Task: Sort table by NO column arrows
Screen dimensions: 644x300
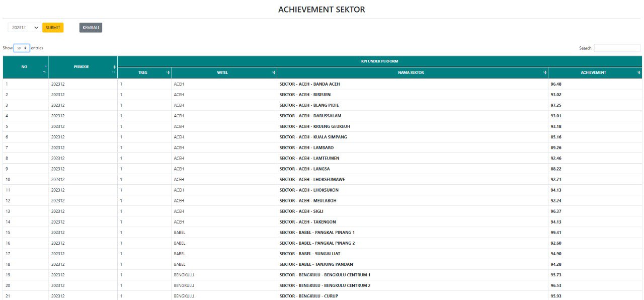Action: [45, 69]
